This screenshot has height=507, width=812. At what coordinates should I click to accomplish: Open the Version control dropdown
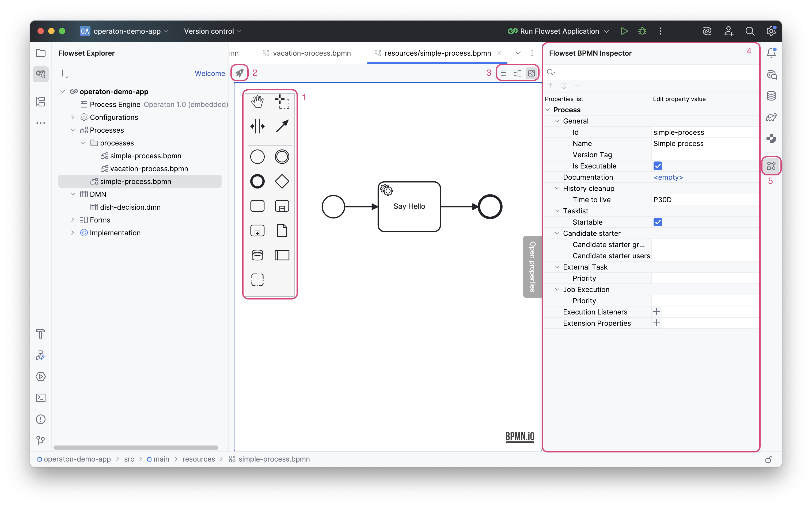(212, 31)
